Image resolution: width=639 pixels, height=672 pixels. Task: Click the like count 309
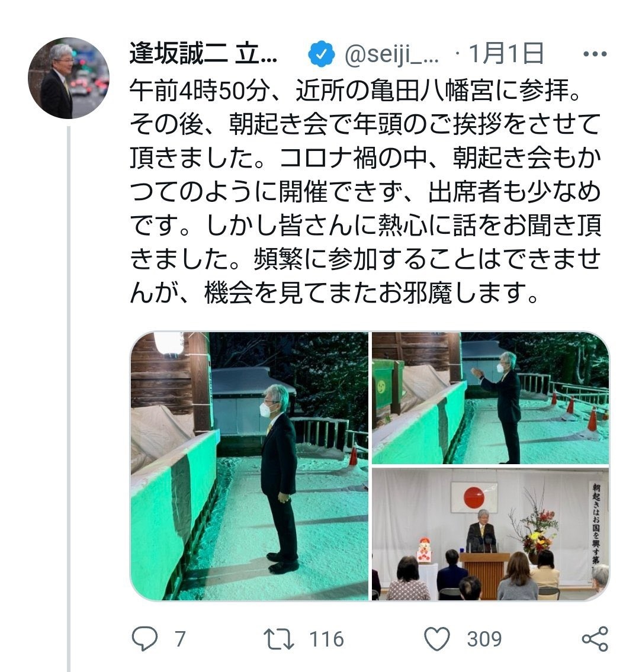(x=484, y=639)
